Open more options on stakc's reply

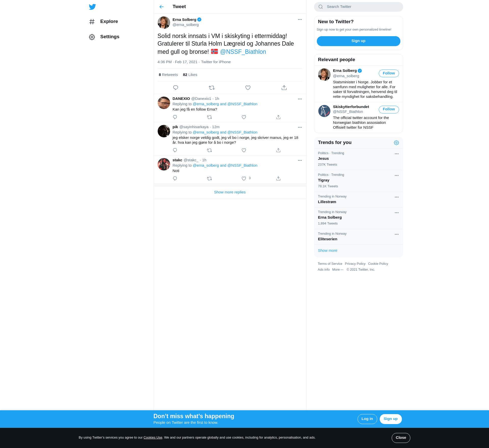300,160
